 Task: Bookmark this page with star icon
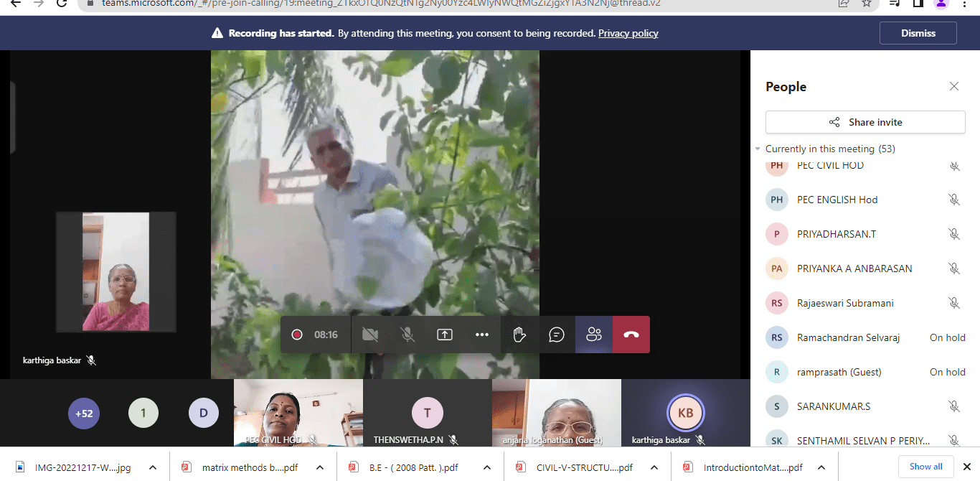click(867, 3)
